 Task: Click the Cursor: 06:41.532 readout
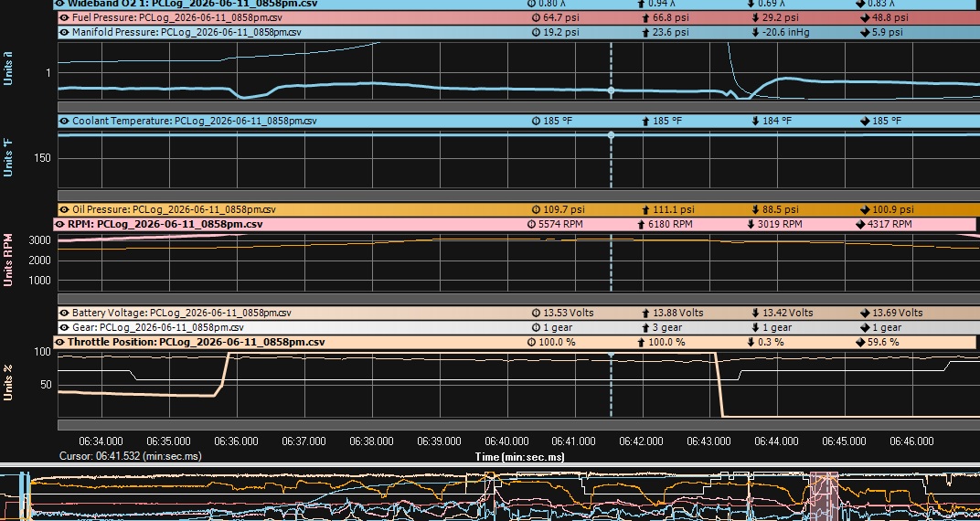coord(131,456)
